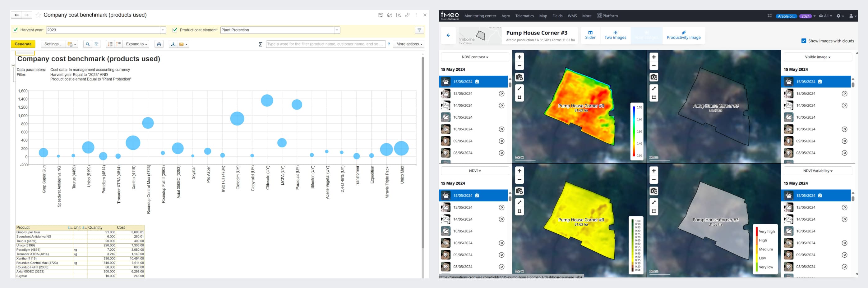Click the sigma sum icon
Viewport: 868px width, 288px height.
click(260, 44)
